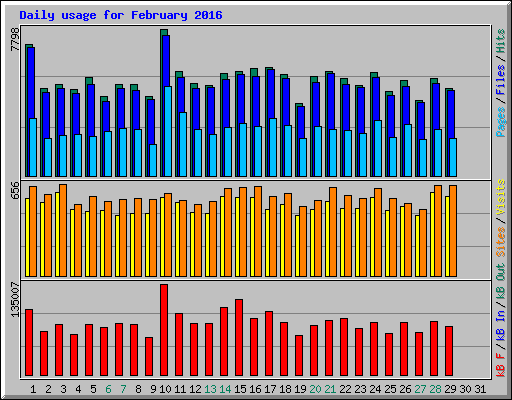Image resolution: width=512 pixels, height=400 pixels.
Task: Click the green weekend day label "28"
Action: (x=435, y=389)
